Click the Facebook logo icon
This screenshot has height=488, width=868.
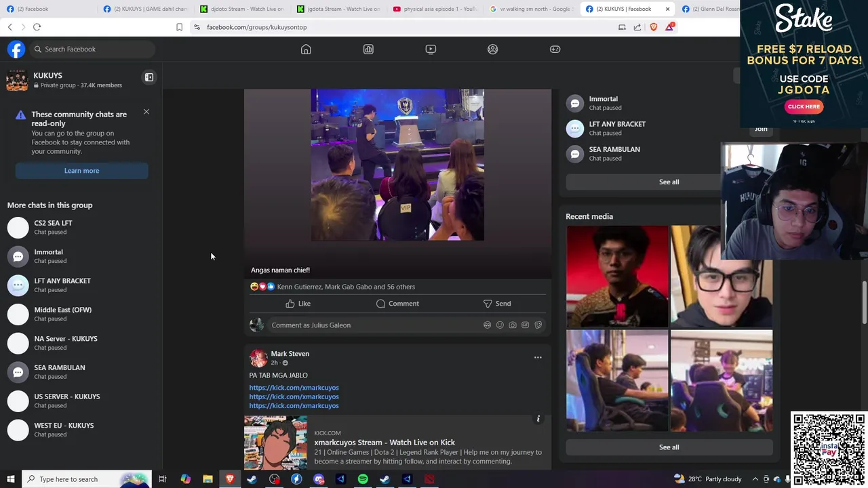[16, 49]
